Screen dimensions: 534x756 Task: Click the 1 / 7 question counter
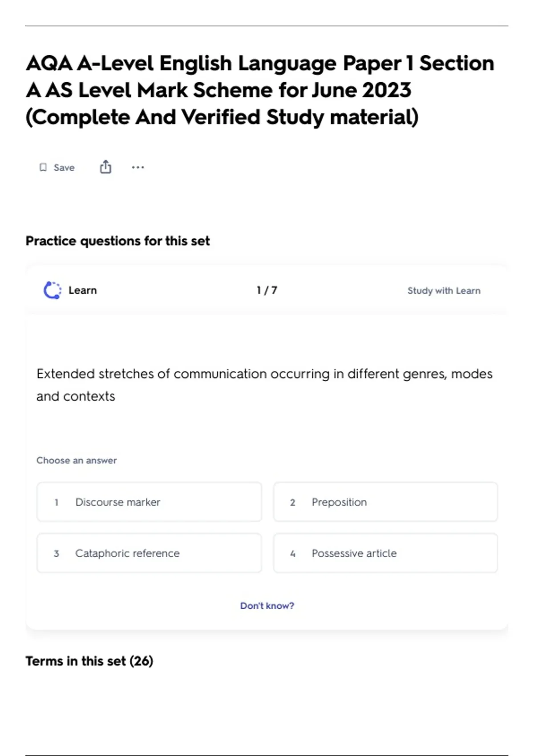(x=267, y=290)
